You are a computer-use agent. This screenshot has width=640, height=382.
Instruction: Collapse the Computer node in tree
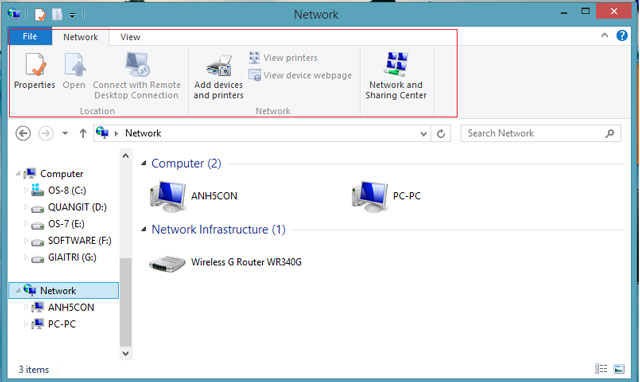point(18,174)
